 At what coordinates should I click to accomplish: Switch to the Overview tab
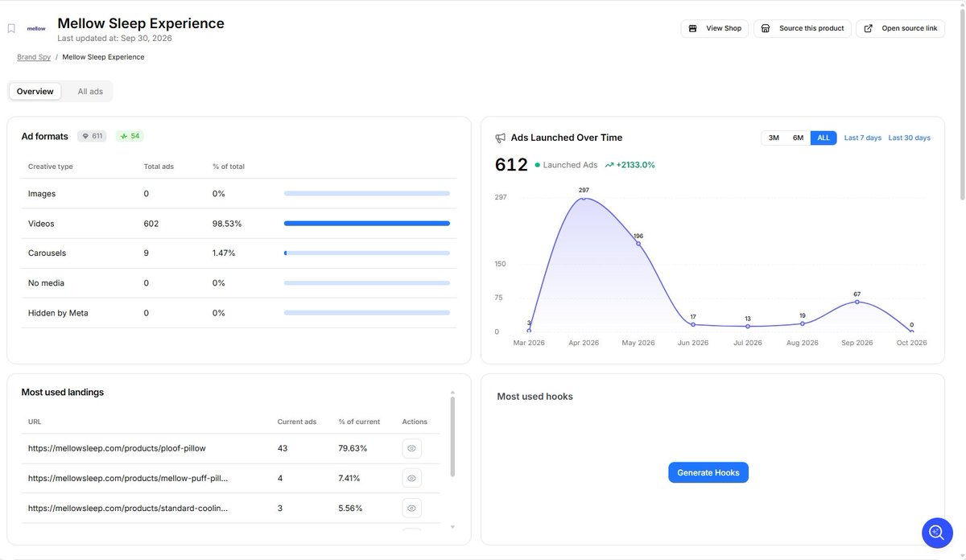[x=35, y=92]
